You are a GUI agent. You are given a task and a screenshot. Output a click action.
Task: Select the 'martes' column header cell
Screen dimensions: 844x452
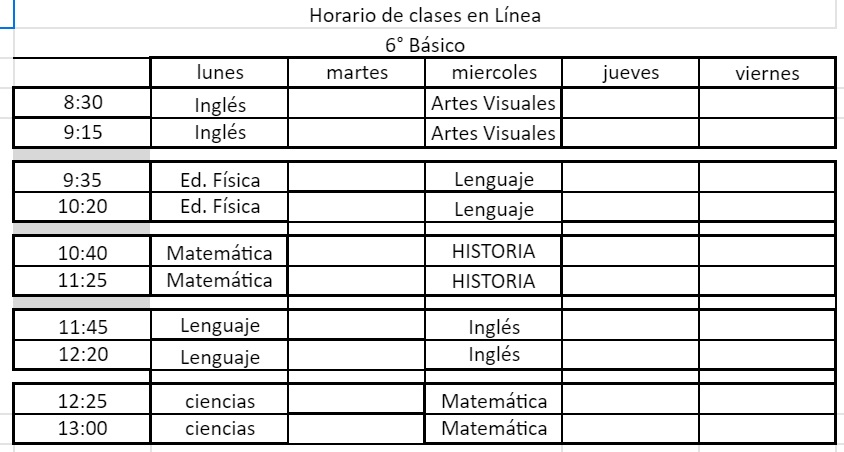click(x=357, y=72)
